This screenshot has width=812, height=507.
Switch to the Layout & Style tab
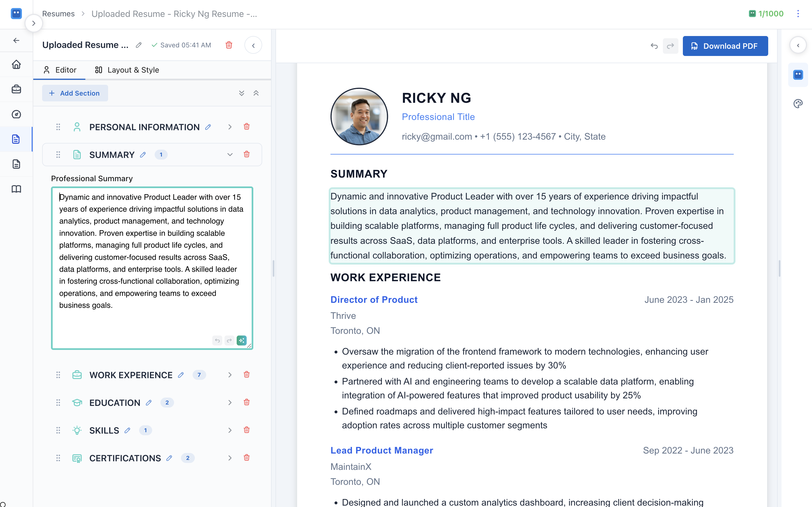click(127, 70)
